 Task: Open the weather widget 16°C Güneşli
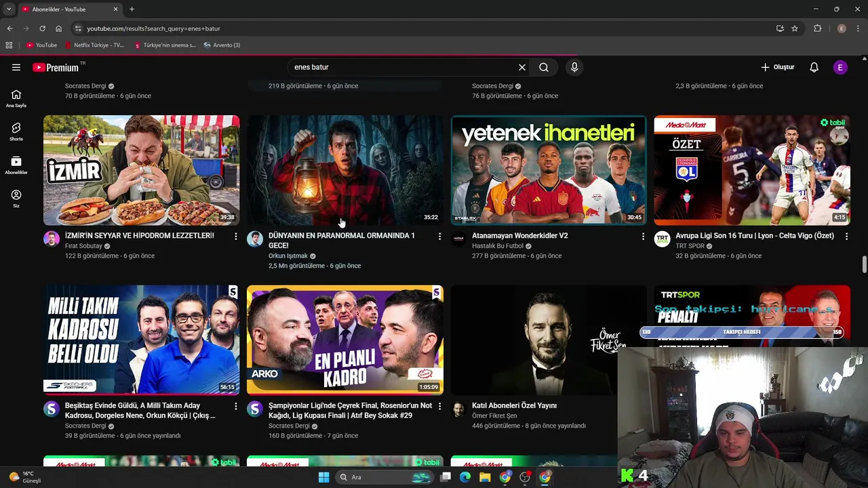click(24, 477)
